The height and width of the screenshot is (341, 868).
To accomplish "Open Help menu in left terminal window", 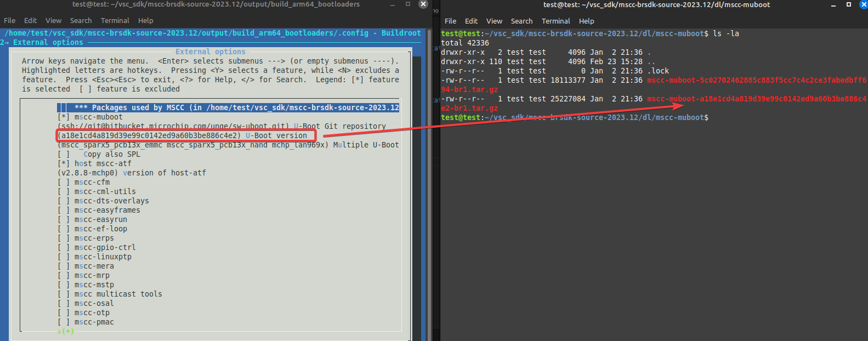I will (x=145, y=20).
